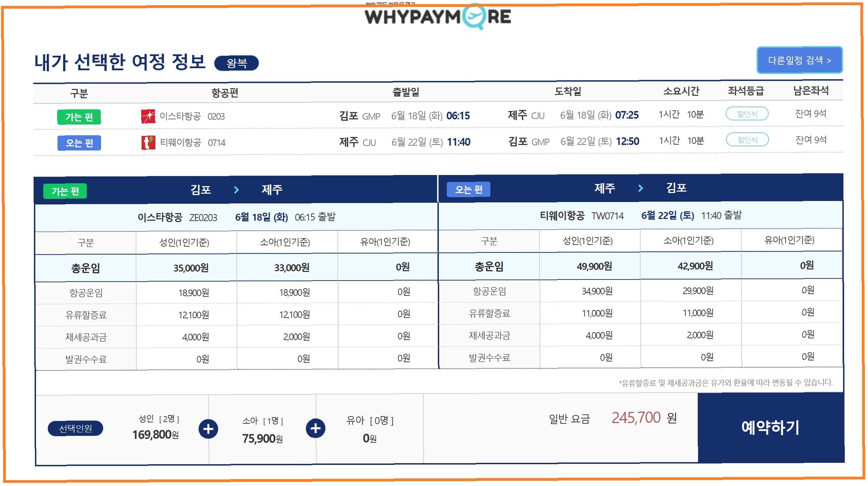Click the green 가는 편 label in the fare table header
This screenshot has width=868, height=486.
[x=65, y=191]
